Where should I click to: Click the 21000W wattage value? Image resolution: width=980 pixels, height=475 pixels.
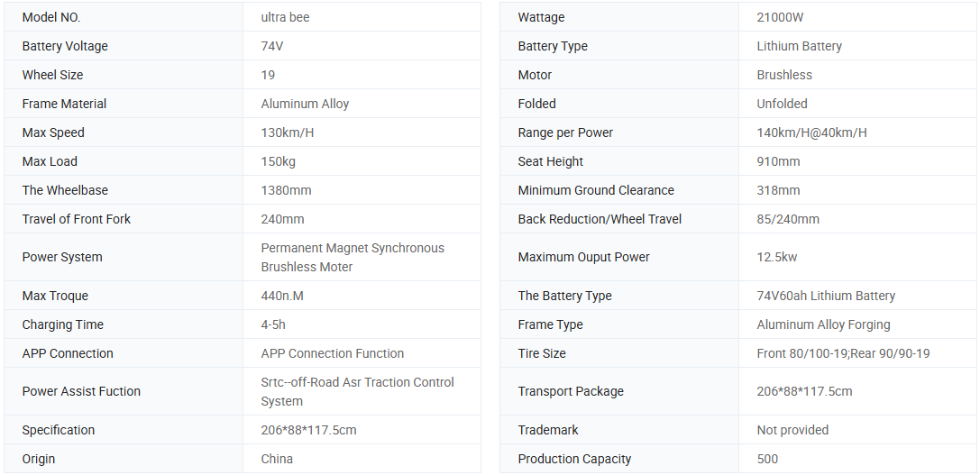pos(783,17)
